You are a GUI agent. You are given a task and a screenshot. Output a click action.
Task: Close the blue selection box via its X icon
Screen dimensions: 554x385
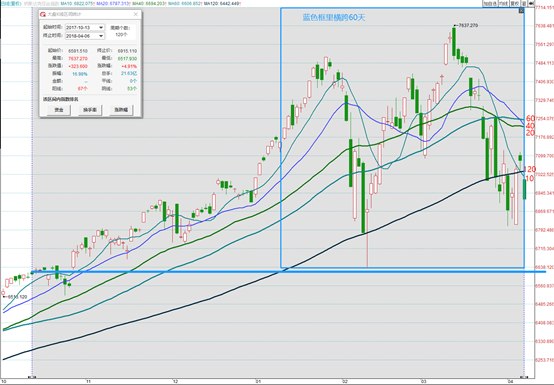click(x=521, y=11)
